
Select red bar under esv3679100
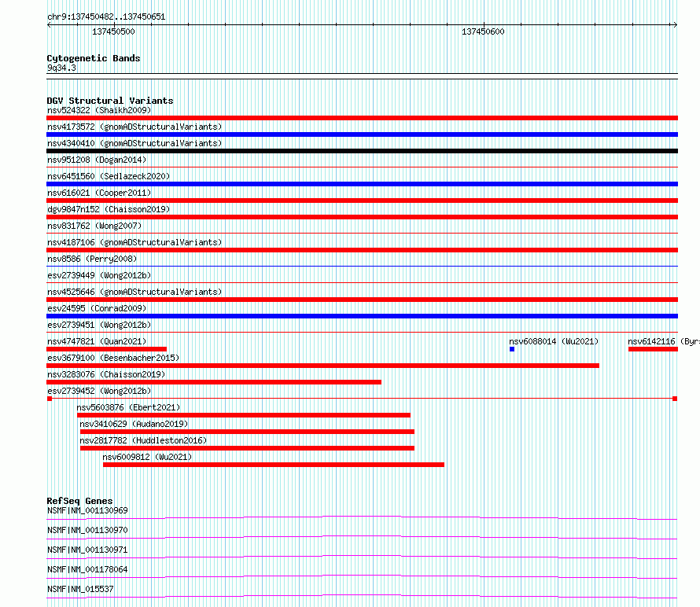[x=322, y=366]
